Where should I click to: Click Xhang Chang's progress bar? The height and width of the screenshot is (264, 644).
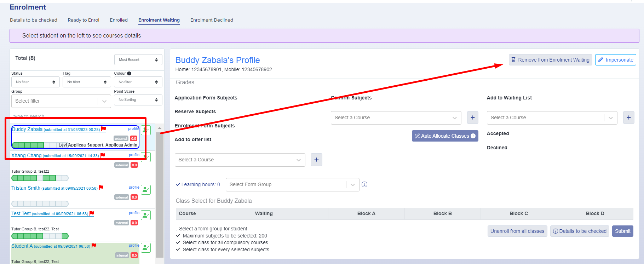pyautogui.click(x=40, y=178)
